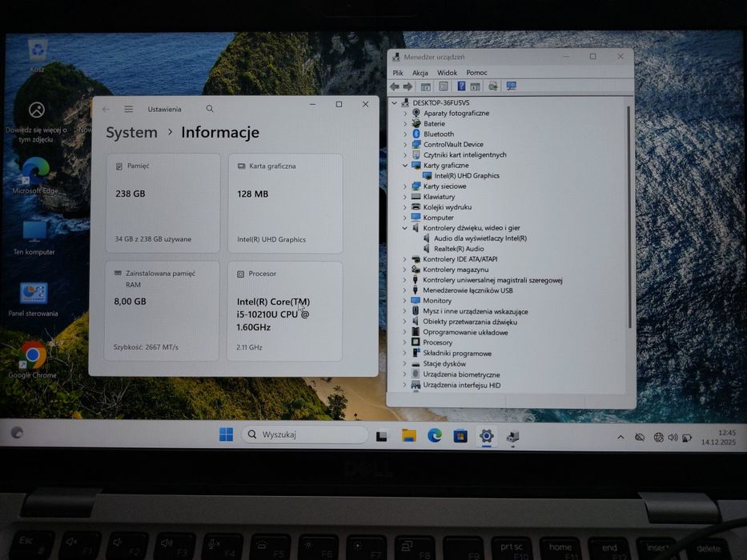This screenshot has width=747, height=560.
Task: Collapse Kontrolery dźwięku, wideo i gier node
Action: 405,228
